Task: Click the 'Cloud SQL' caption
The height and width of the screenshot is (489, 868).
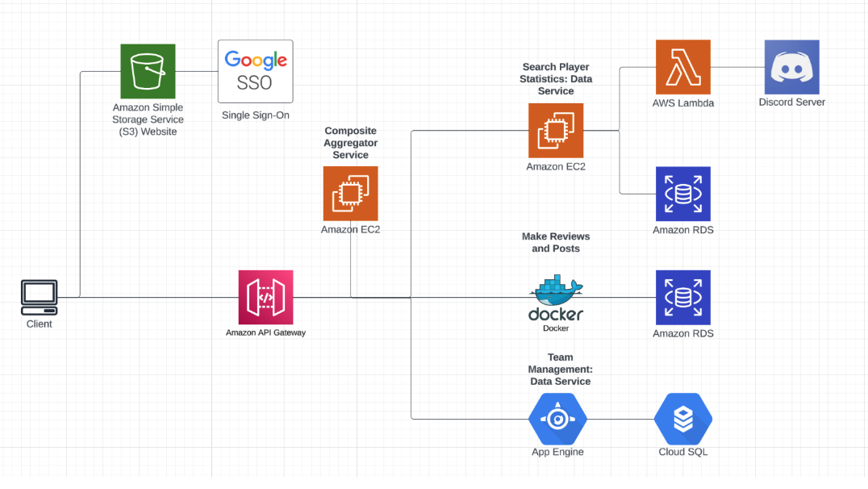Action: [683, 452]
